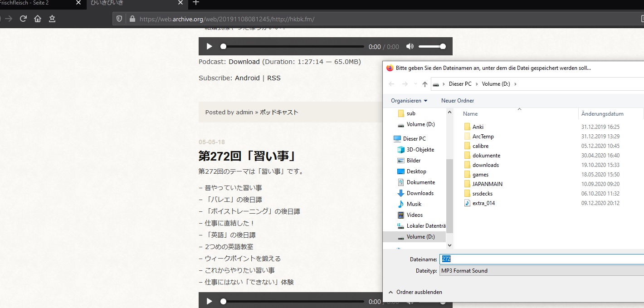
Task: Open the 3D-Objekte folder in sidebar
Action: pos(420,150)
